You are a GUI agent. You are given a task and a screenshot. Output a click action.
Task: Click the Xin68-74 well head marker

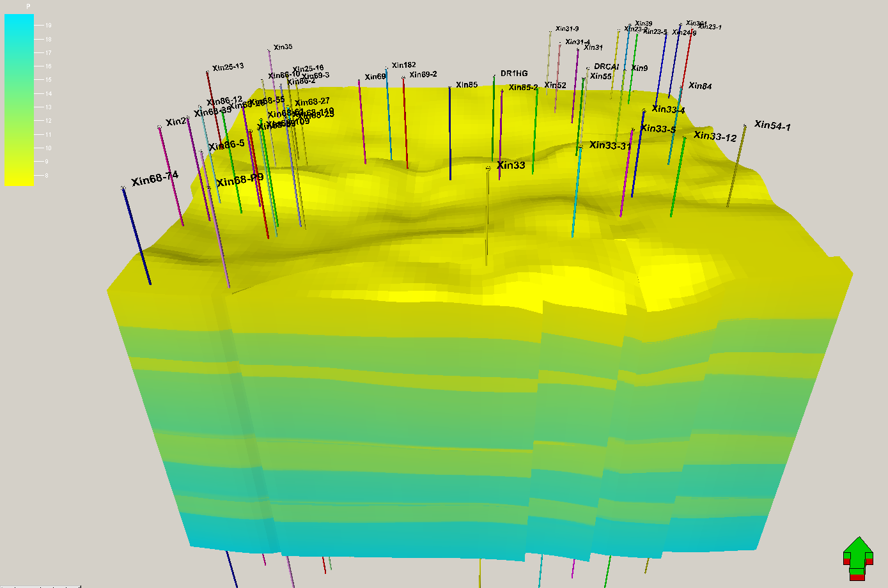coord(123,187)
